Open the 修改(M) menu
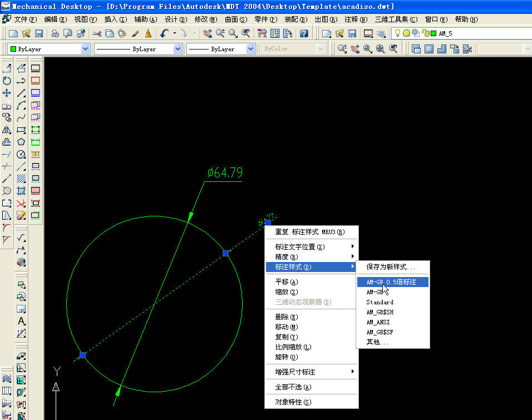This screenshot has height=420, width=532. [x=205, y=19]
